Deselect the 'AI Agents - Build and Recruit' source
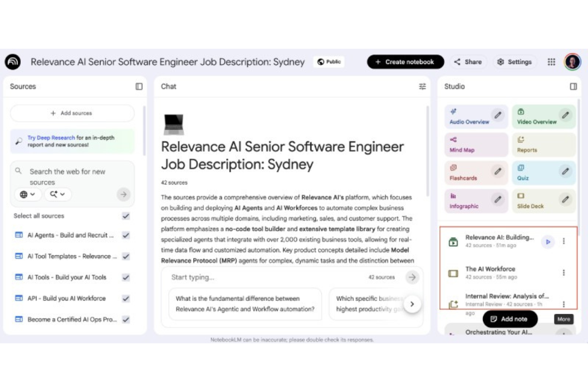 (x=126, y=235)
